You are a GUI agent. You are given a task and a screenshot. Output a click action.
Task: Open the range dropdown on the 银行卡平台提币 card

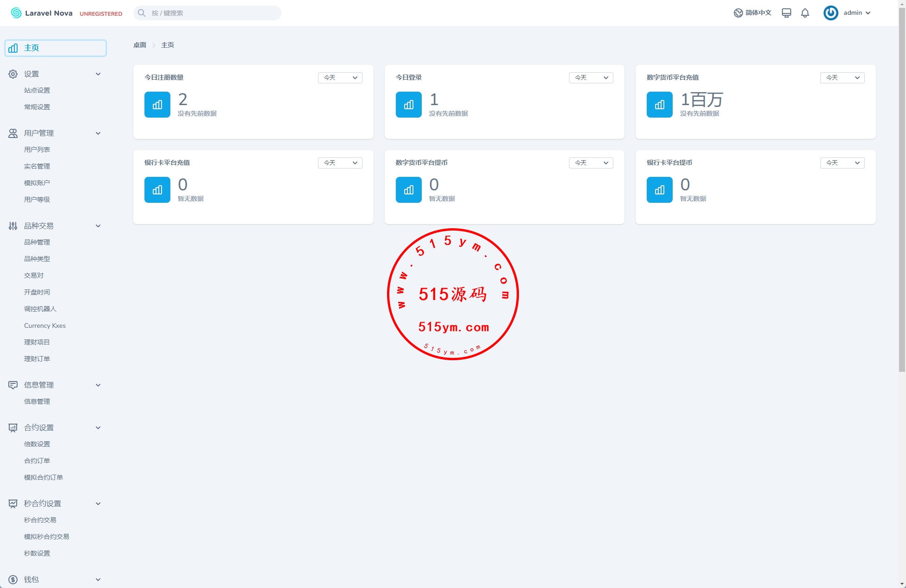(x=843, y=163)
